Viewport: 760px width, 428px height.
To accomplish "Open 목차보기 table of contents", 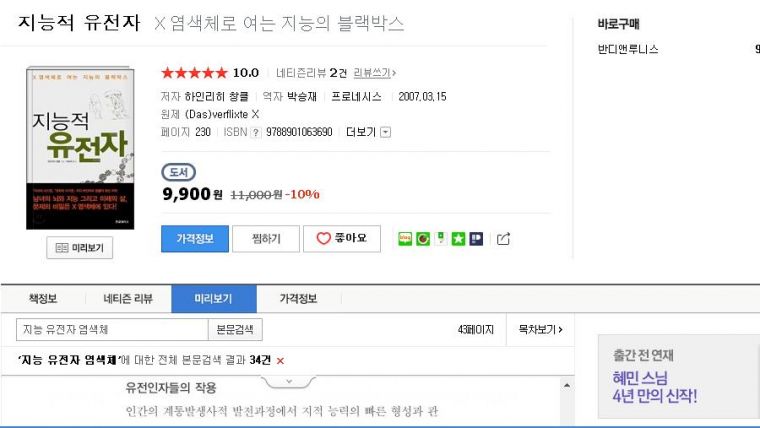I will [x=540, y=329].
